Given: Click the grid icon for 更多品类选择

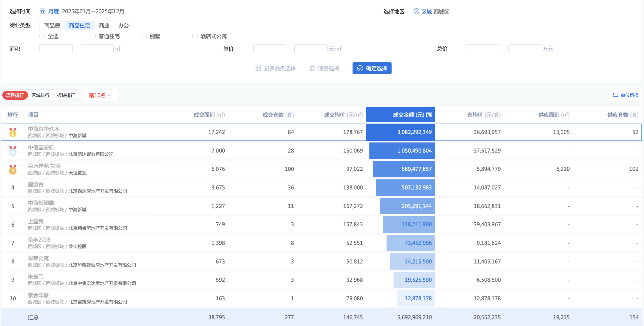Looking at the screenshot, I should [258, 68].
